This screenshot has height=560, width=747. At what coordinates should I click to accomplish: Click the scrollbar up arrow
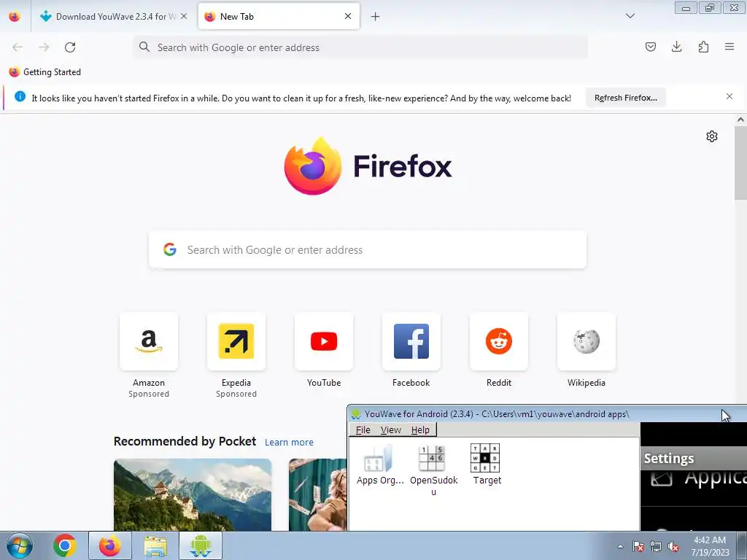tap(740, 120)
